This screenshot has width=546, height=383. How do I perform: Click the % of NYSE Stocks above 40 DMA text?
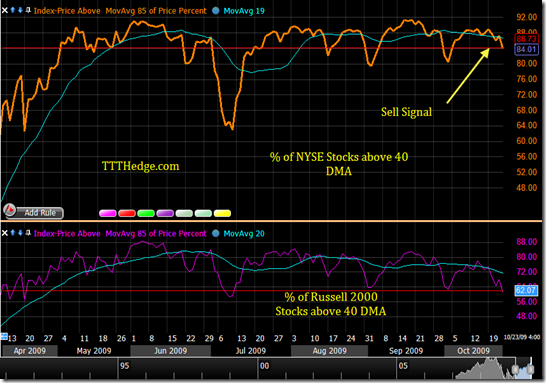coord(339,164)
